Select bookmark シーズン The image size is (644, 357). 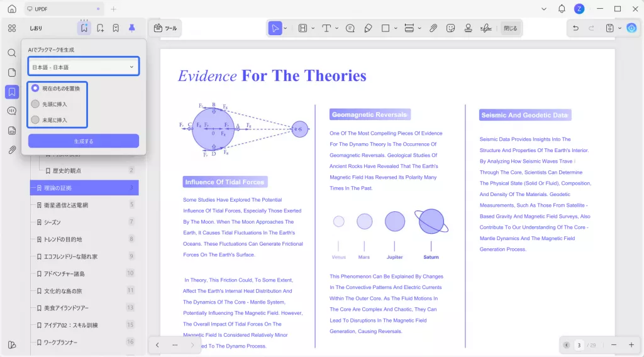pyautogui.click(x=52, y=222)
